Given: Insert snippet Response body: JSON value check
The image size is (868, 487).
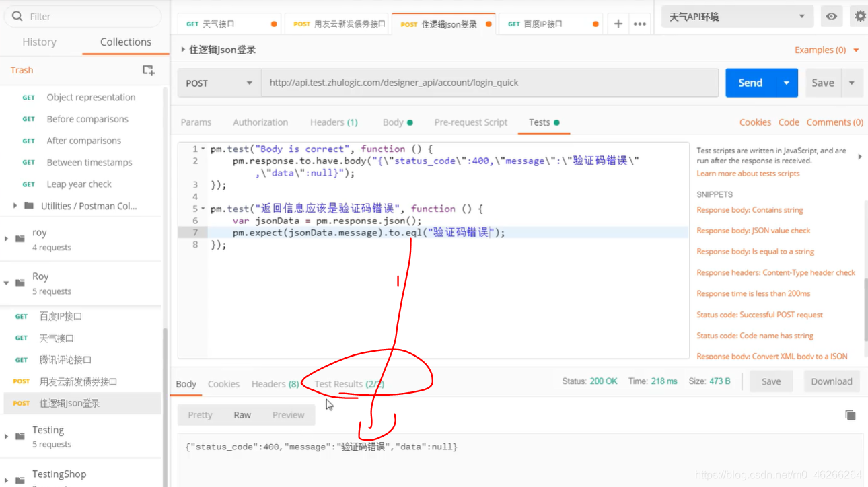Looking at the screenshot, I should pos(754,231).
